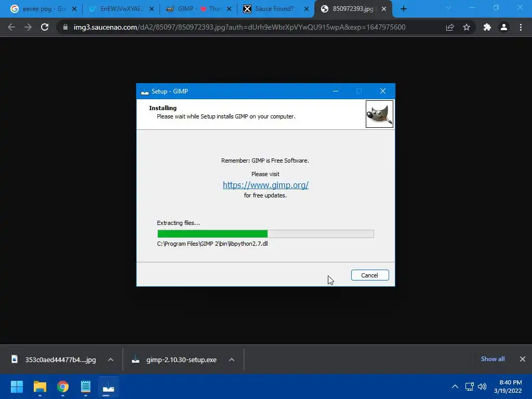Close the 850972393.jpg tab
This screenshot has height=399, width=532.
(x=384, y=9)
